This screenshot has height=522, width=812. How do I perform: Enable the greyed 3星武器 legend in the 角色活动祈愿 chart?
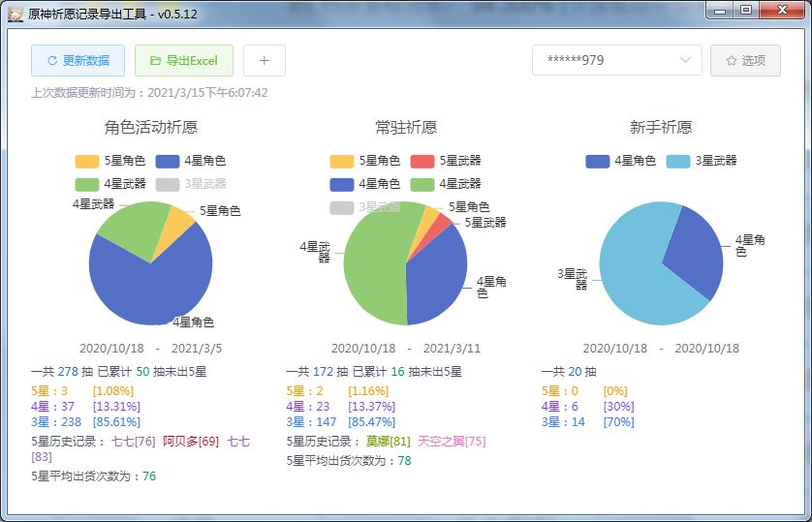(x=191, y=184)
